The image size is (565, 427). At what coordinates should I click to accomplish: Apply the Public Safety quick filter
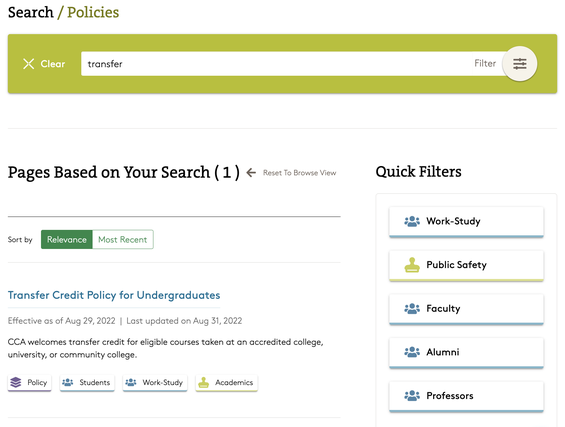coord(466,266)
